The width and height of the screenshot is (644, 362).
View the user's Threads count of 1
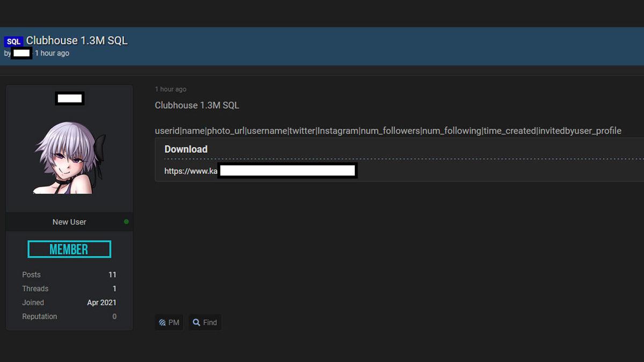[x=114, y=289]
